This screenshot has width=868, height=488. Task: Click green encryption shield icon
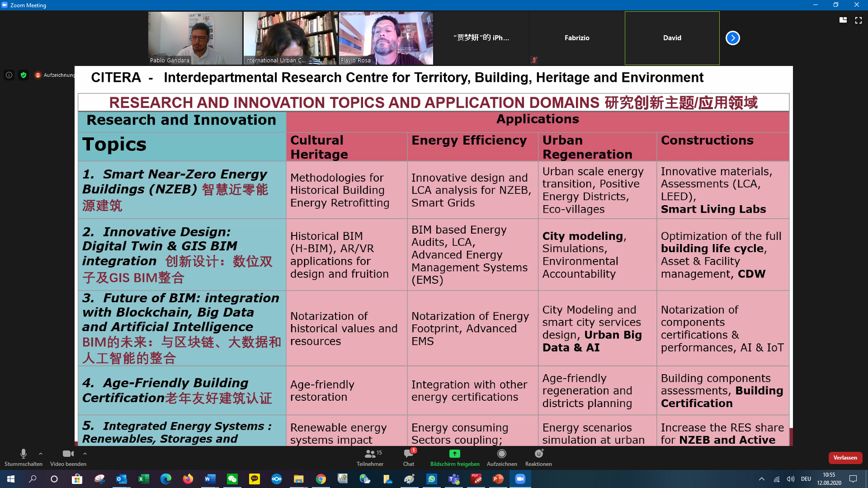[24, 75]
